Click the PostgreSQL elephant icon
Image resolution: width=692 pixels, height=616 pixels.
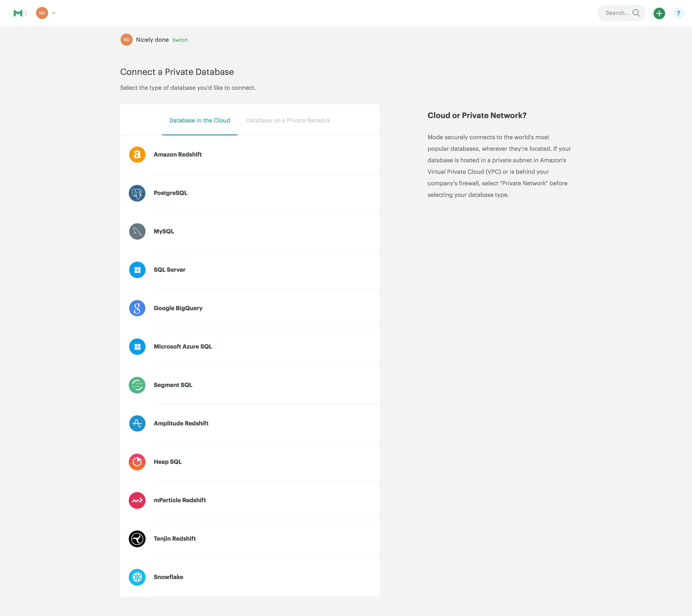pos(137,193)
